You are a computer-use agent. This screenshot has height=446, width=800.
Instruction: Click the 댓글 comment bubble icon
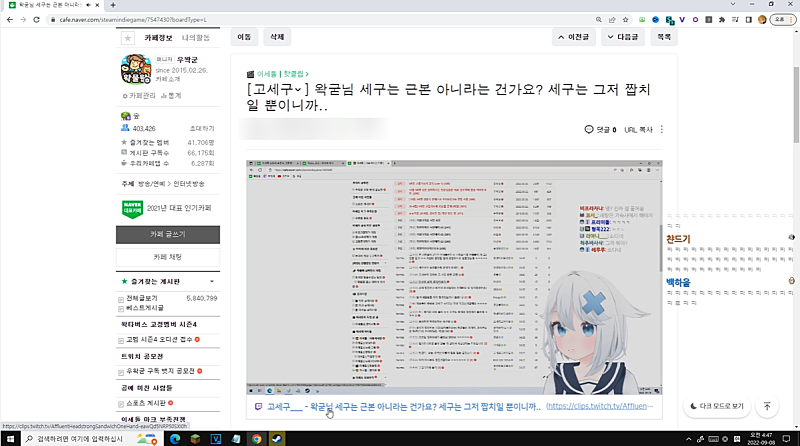tap(589, 130)
